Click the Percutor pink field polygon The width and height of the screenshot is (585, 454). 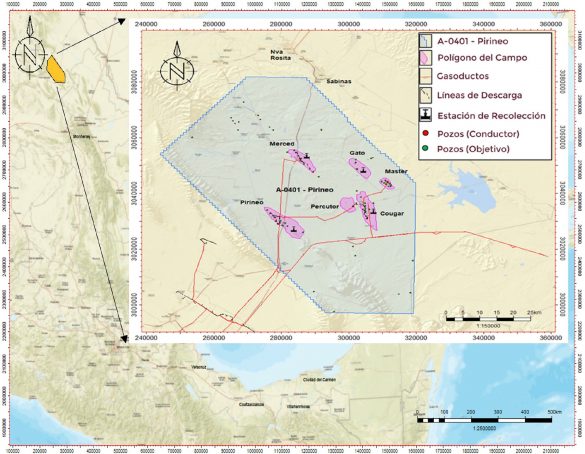[x=348, y=204]
